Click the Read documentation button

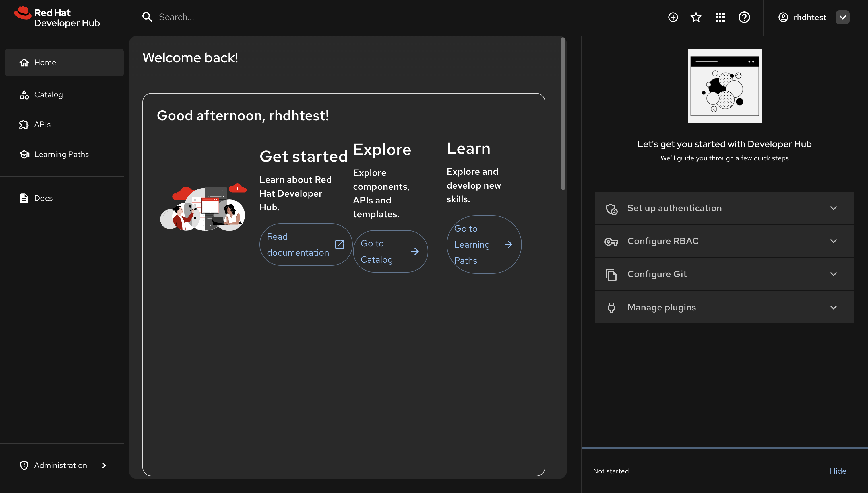pyautogui.click(x=305, y=244)
